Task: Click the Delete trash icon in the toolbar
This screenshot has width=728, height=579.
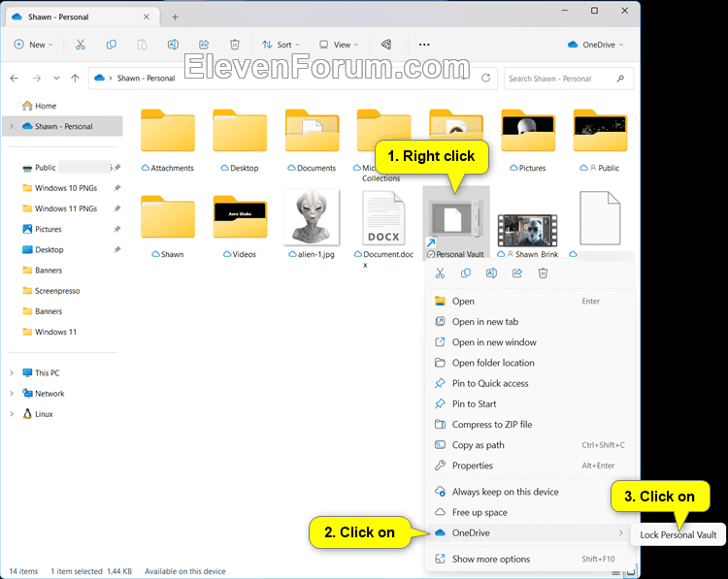Action: [235, 45]
